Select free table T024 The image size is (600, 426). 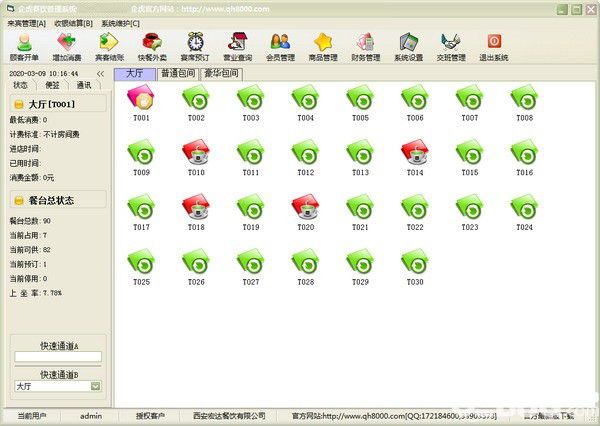pyautogui.click(x=524, y=212)
